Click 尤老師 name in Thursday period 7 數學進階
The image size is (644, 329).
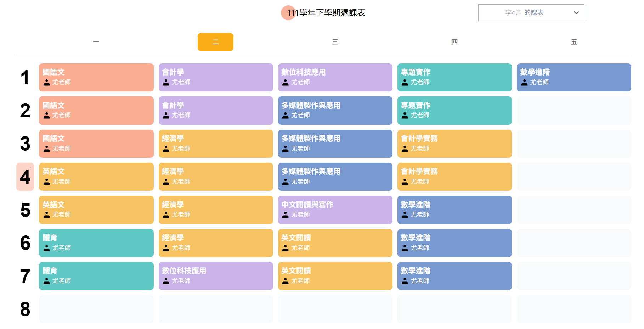coord(420,281)
